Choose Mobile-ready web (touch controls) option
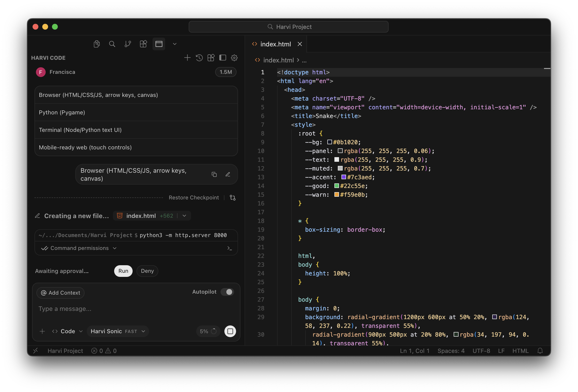 (x=136, y=147)
